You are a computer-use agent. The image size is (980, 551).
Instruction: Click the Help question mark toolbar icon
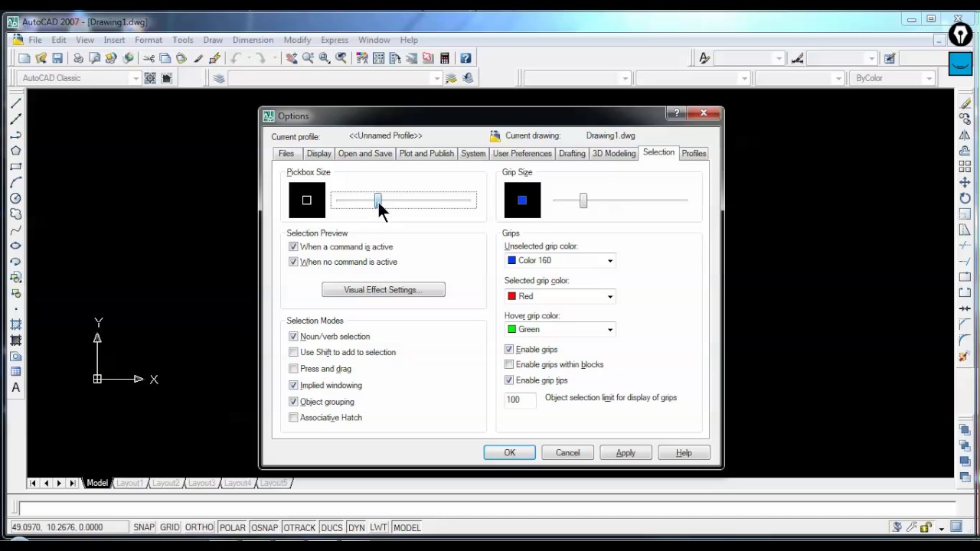(x=465, y=58)
